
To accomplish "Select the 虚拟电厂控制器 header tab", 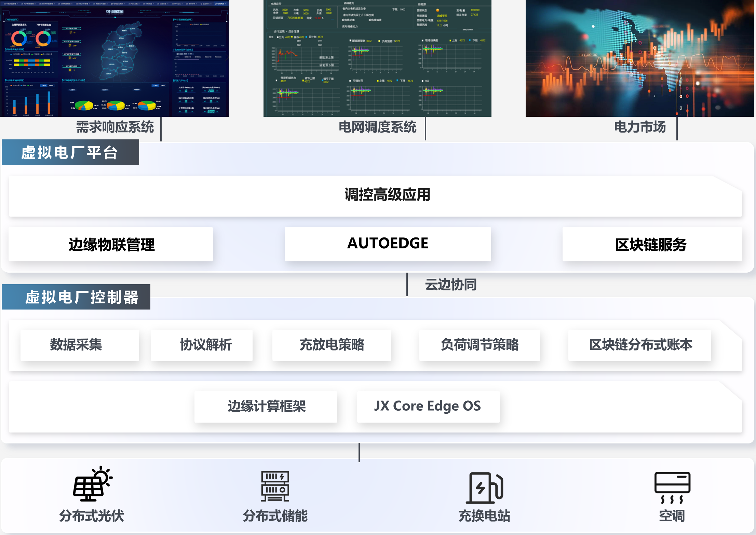I will point(76,297).
